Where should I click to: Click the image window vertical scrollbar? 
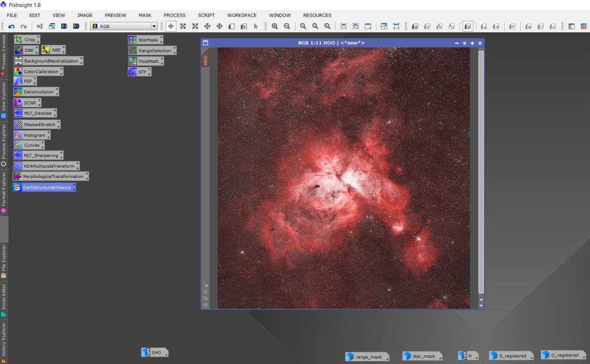[x=481, y=173]
